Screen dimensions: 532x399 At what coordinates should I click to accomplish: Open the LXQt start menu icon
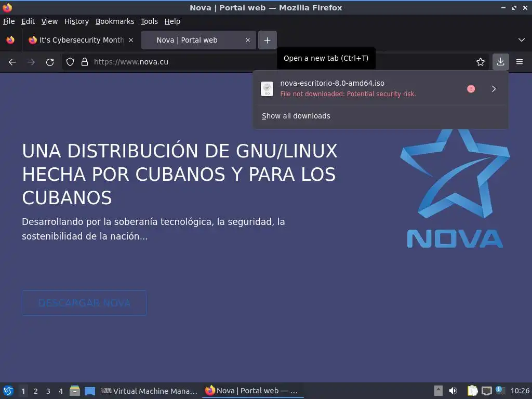[8, 391]
